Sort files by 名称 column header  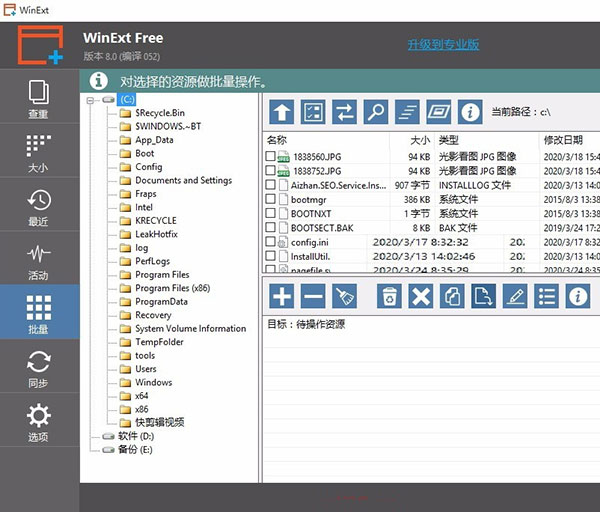(x=276, y=140)
